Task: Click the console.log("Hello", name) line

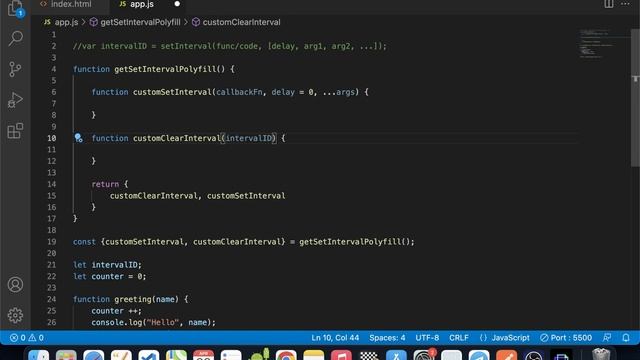Action: 153,322
